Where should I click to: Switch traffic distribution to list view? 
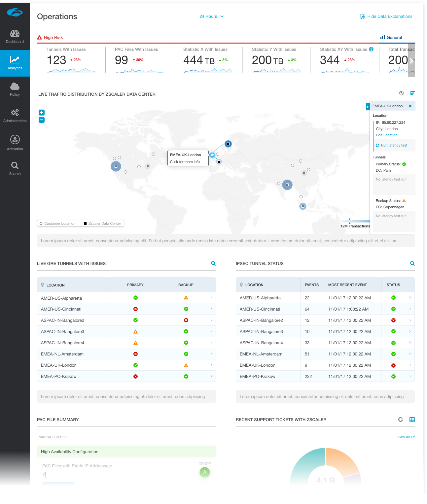[x=412, y=93]
